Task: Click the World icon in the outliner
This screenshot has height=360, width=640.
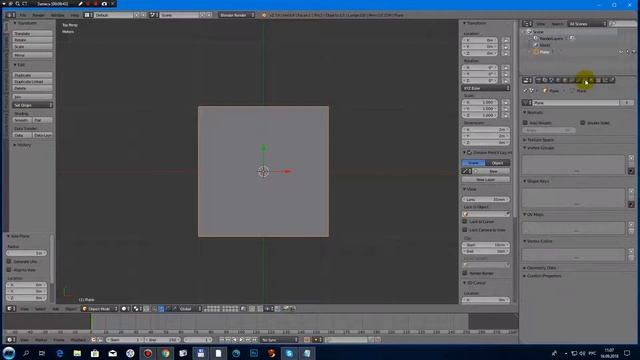Action: (x=536, y=45)
